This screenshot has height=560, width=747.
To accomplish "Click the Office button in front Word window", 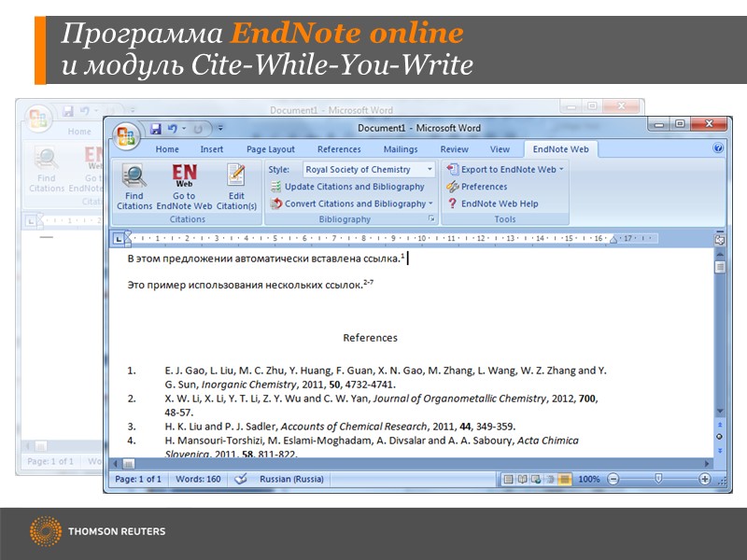I will (x=126, y=135).
